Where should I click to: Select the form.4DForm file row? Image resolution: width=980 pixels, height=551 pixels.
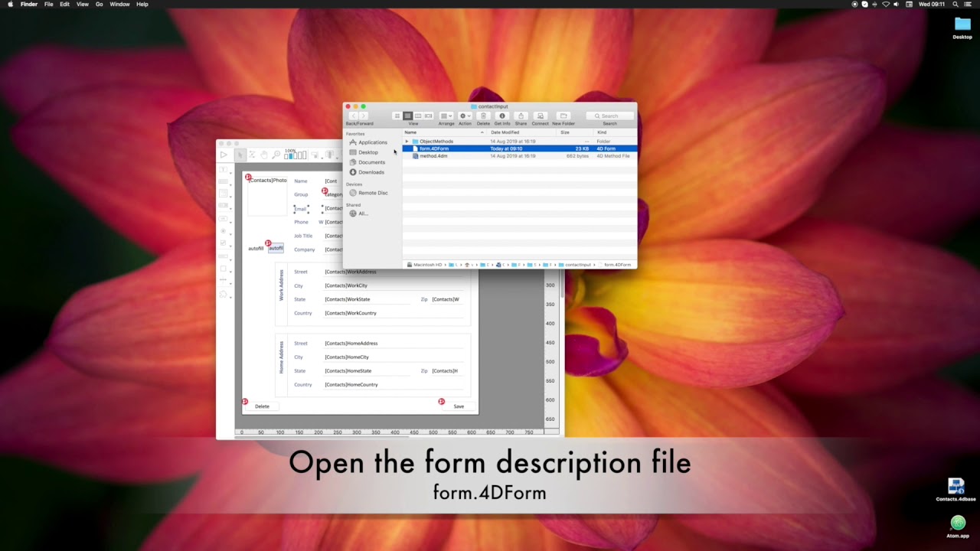click(x=520, y=148)
